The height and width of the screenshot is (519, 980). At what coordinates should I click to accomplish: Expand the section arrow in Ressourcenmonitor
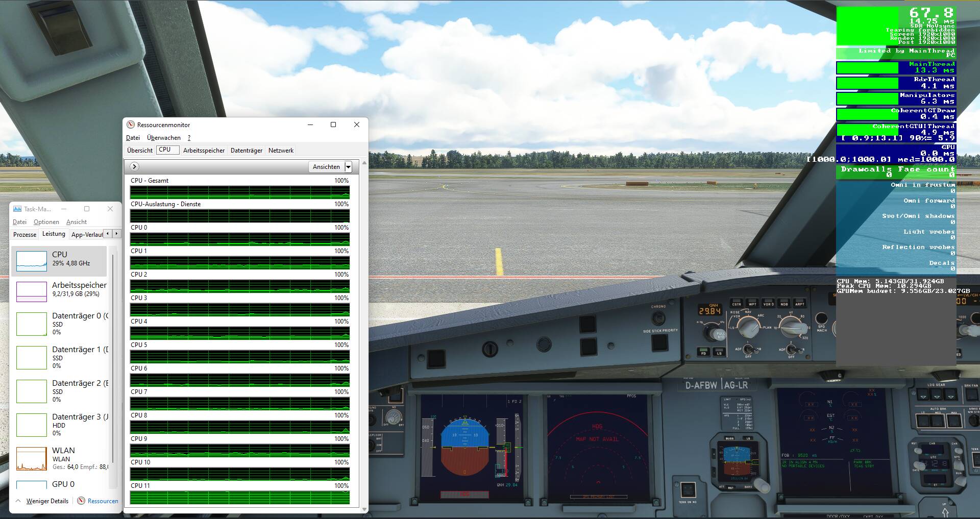[134, 166]
